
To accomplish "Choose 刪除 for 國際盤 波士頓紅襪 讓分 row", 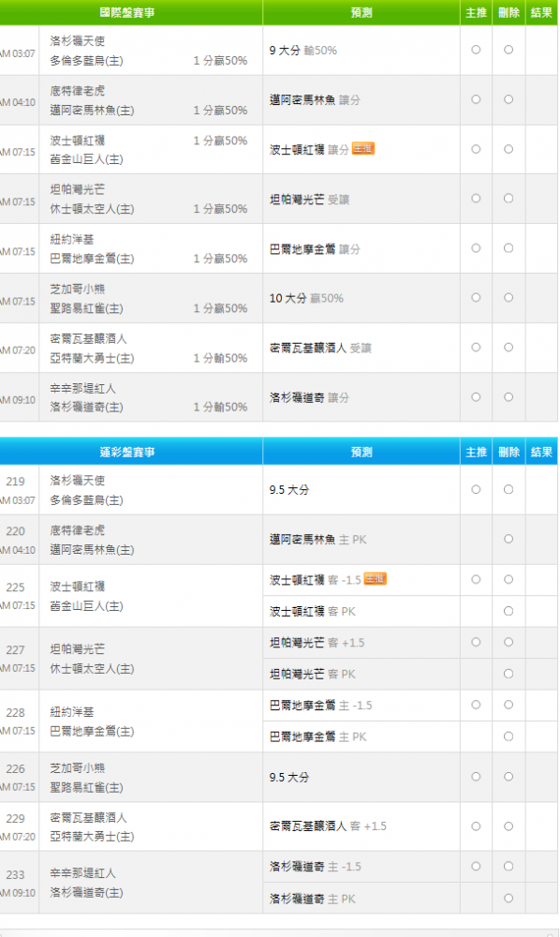I will click(x=508, y=149).
